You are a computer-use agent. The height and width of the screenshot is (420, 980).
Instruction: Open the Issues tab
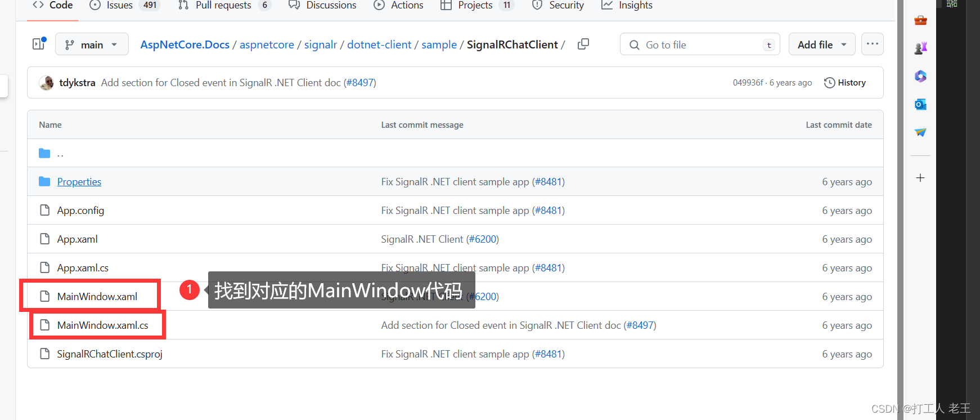point(125,5)
